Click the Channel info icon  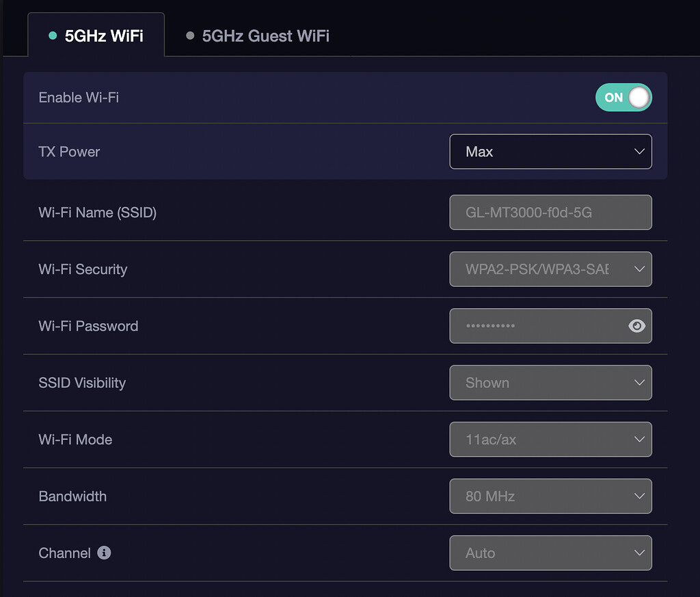tap(104, 553)
